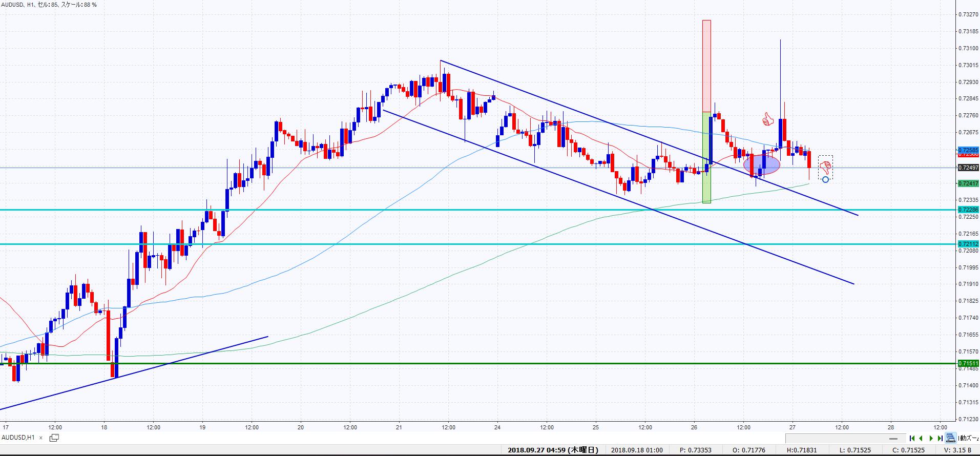Click the cyan 0.72286 price label
Screen dimensions: 980x456
tap(968, 210)
